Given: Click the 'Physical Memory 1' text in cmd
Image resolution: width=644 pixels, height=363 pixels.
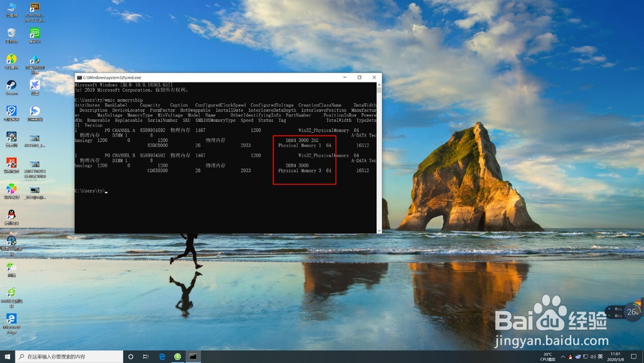Looking at the screenshot, I should (x=300, y=146).
